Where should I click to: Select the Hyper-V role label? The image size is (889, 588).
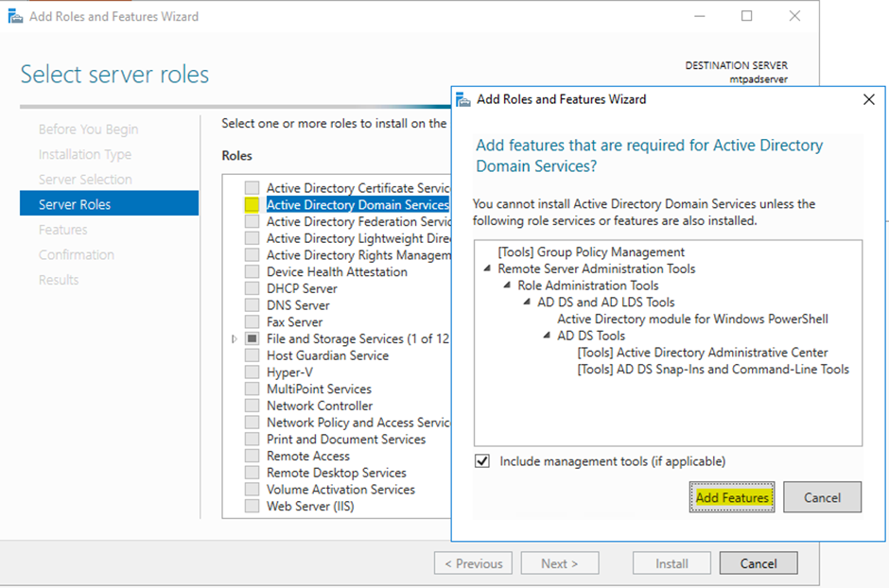coord(289,372)
